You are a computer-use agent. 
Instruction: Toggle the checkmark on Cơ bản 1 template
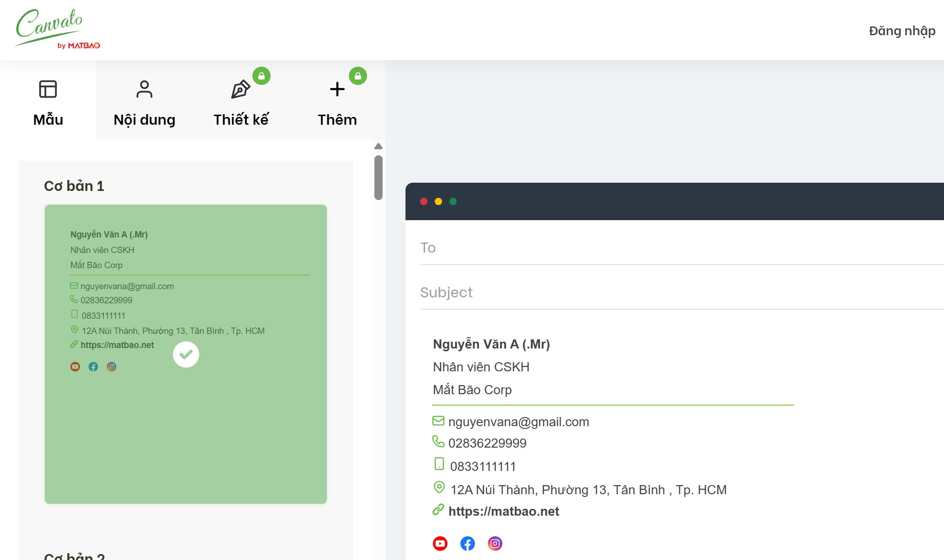[186, 354]
